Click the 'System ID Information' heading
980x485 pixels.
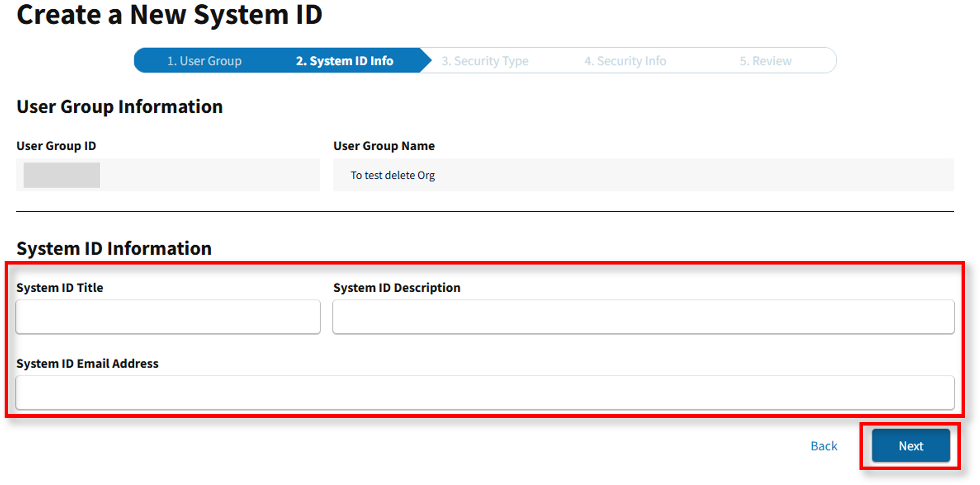pyautogui.click(x=114, y=249)
